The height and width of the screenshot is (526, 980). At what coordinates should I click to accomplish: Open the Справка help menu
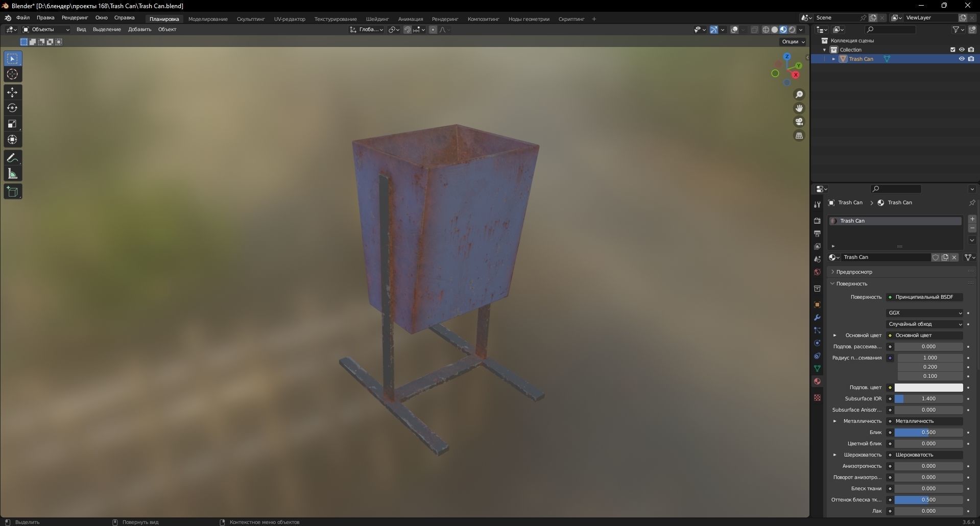pyautogui.click(x=125, y=17)
